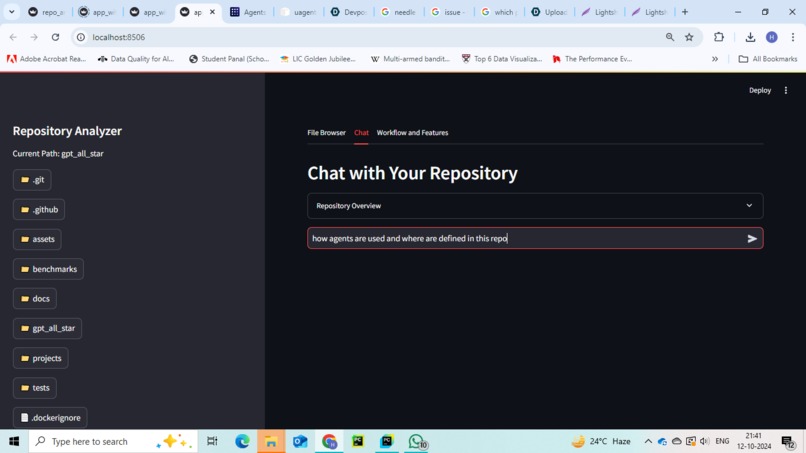806x453 pixels.
Task: Open the volume control icon in the tray
Action: [x=705, y=441]
